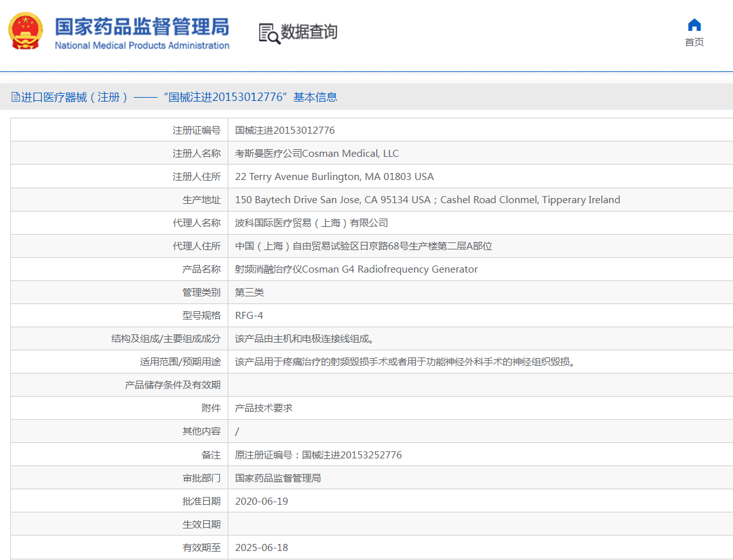This screenshot has height=560, width=733.
Task: Click 产品储存条件及有效期 label
Action: [x=172, y=384]
